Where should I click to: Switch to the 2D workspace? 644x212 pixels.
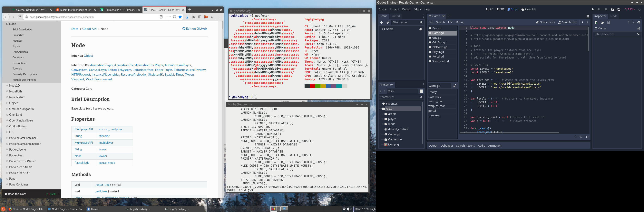[x=490, y=9]
